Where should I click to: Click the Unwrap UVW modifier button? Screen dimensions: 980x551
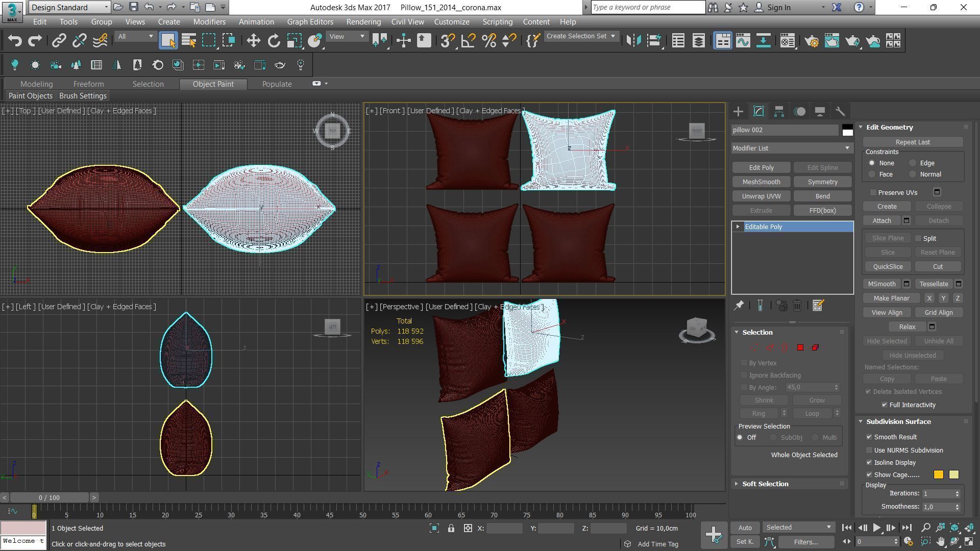(x=761, y=196)
